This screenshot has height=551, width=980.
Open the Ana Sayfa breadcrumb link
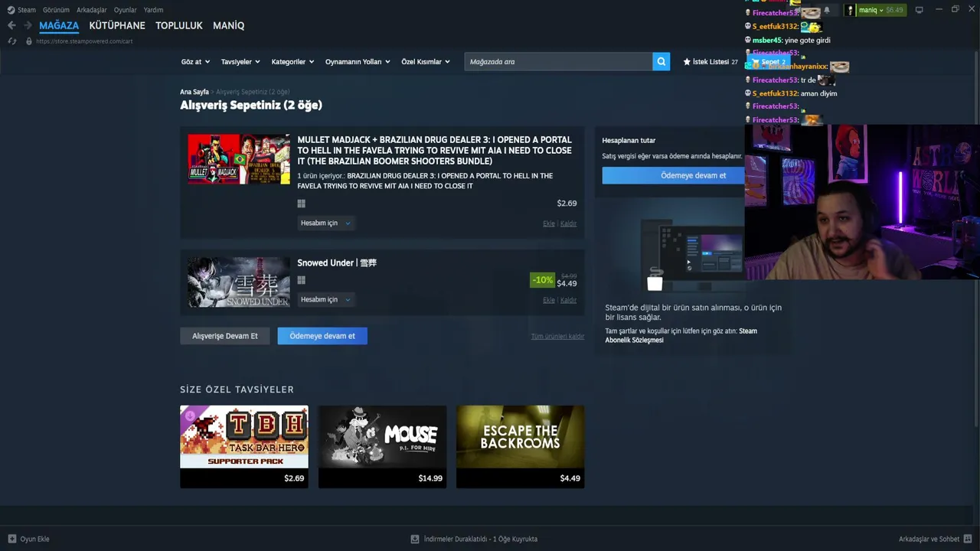(x=194, y=92)
